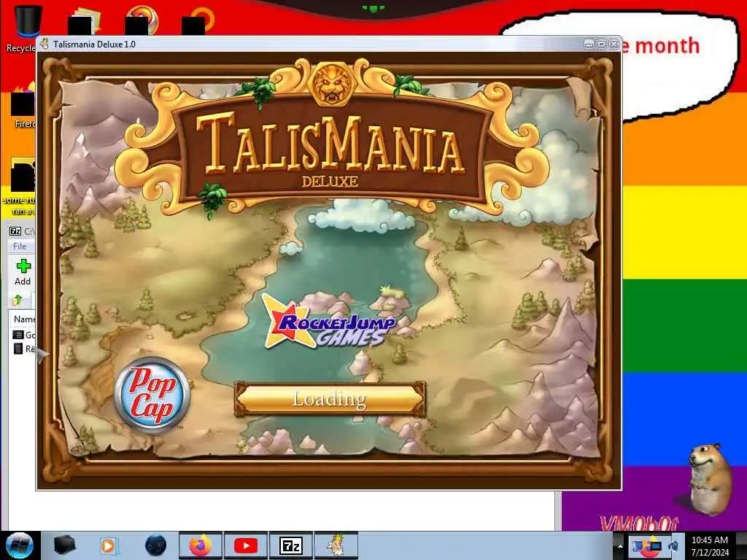Screen dimensions: 747x560
Task: Click the green Add button in 7-Zip
Action: [23, 272]
